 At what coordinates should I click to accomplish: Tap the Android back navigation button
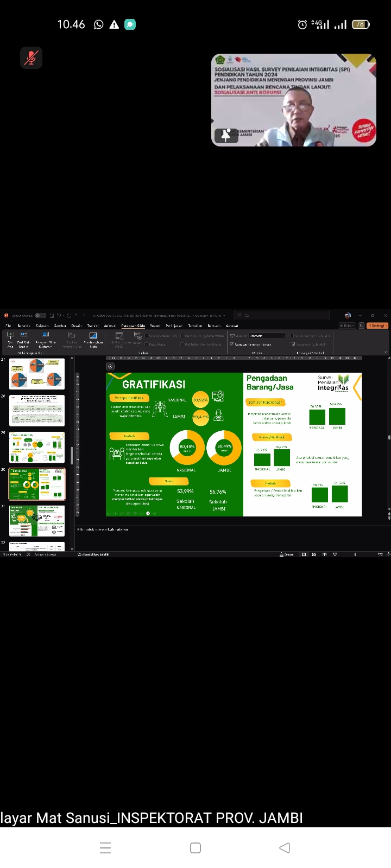(284, 848)
